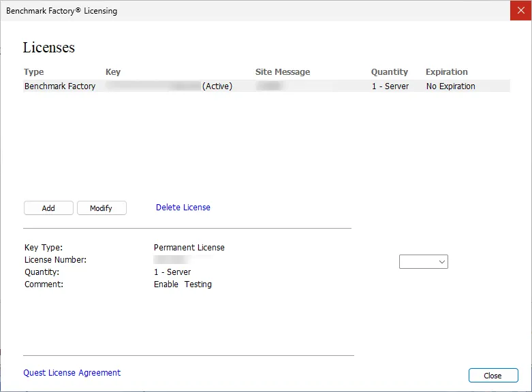Click the '1 - Server' table cell
Screen dimensions: 532x392
pos(390,86)
